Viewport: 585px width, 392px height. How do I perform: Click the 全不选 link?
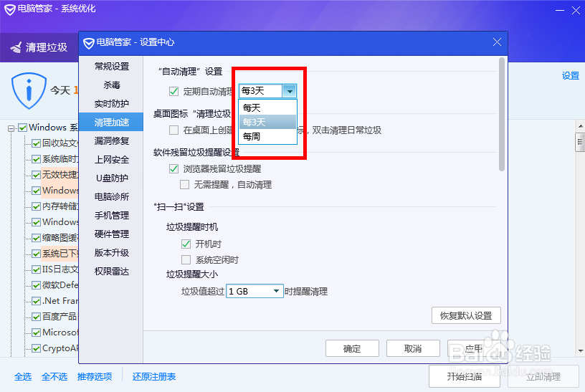tap(54, 376)
